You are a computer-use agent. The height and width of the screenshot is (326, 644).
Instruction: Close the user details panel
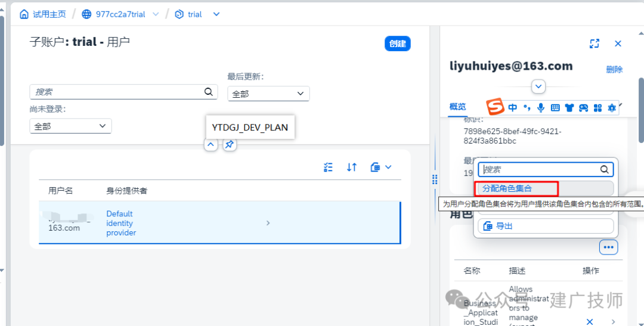[618, 44]
